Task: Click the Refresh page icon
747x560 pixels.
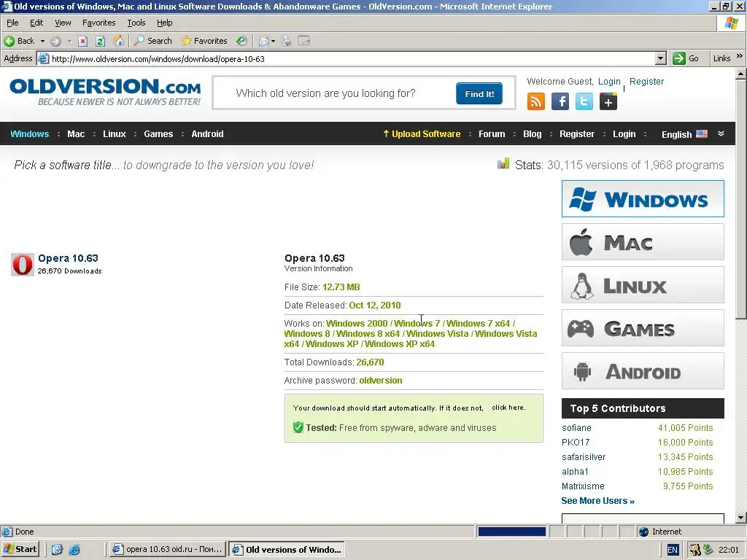Action: (100, 41)
